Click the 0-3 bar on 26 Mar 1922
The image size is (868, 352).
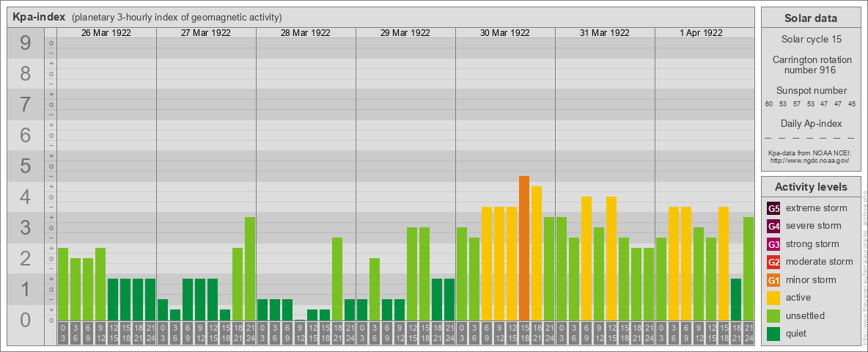[x=63, y=285]
